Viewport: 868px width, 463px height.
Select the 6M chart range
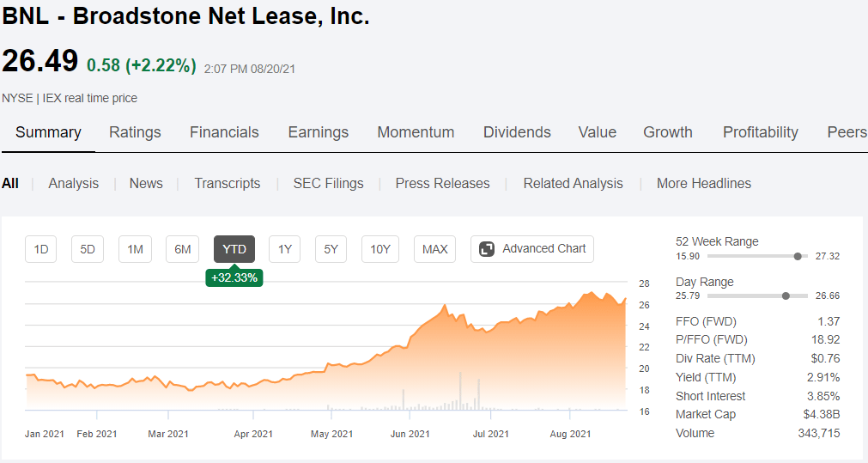point(183,249)
